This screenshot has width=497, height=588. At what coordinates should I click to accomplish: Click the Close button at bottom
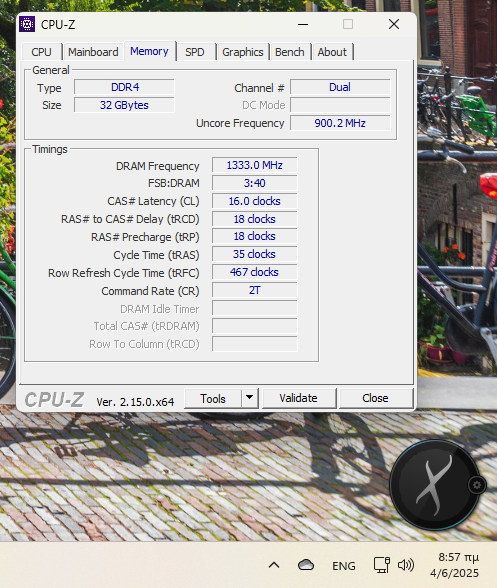pyautogui.click(x=375, y=398)
